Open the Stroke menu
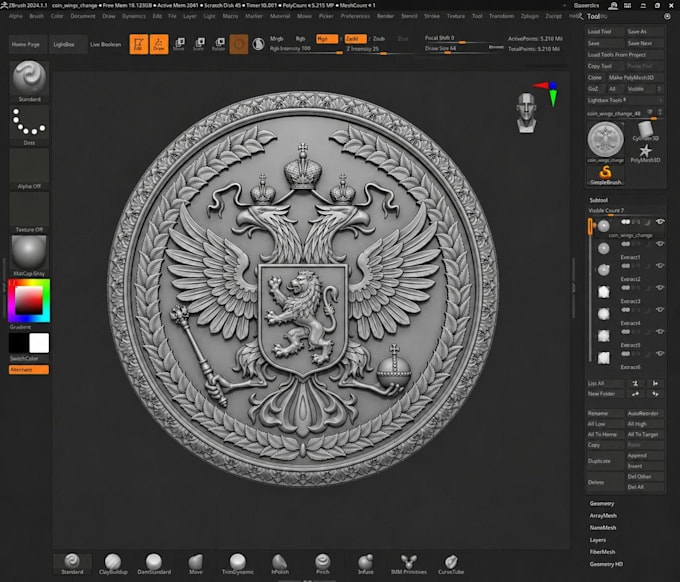The image size is (680, 582). (x=432, y=16)
